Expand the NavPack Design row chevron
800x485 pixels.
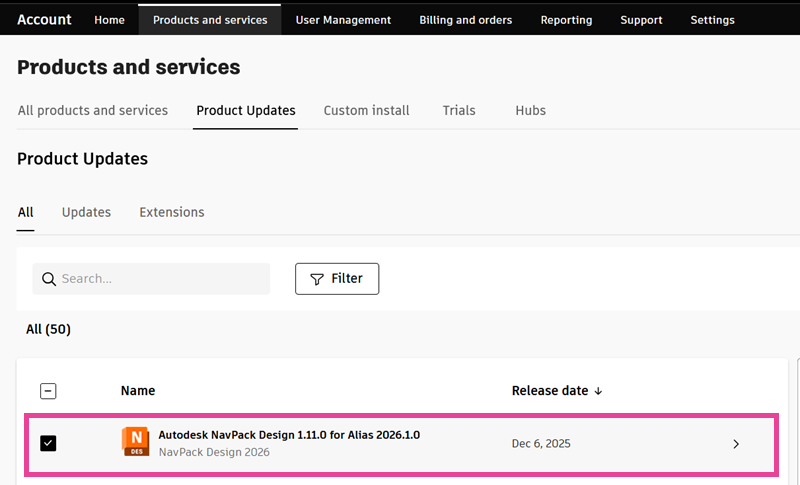[x=736, y=444]
